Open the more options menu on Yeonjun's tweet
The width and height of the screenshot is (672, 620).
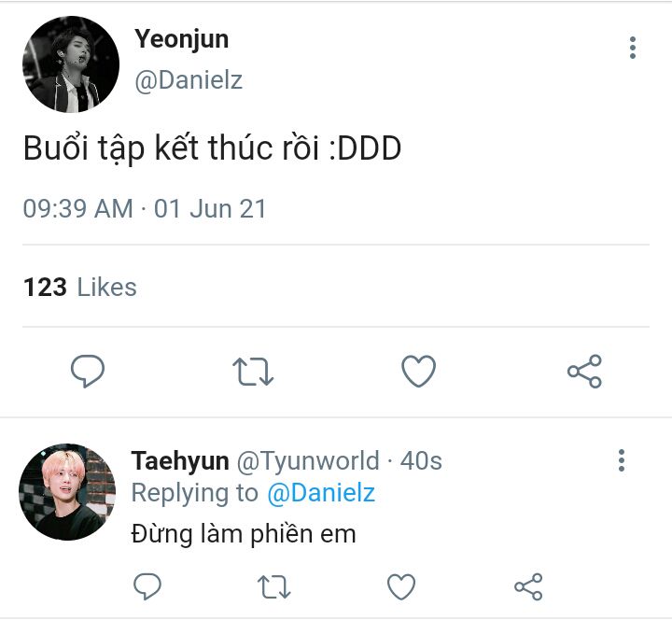coord(633,48)
